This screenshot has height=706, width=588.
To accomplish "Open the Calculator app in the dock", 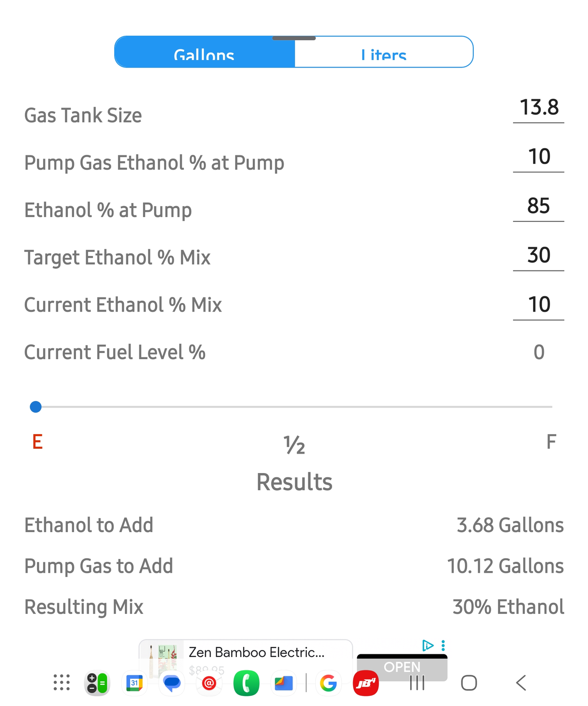I will (x=97, y=683).
